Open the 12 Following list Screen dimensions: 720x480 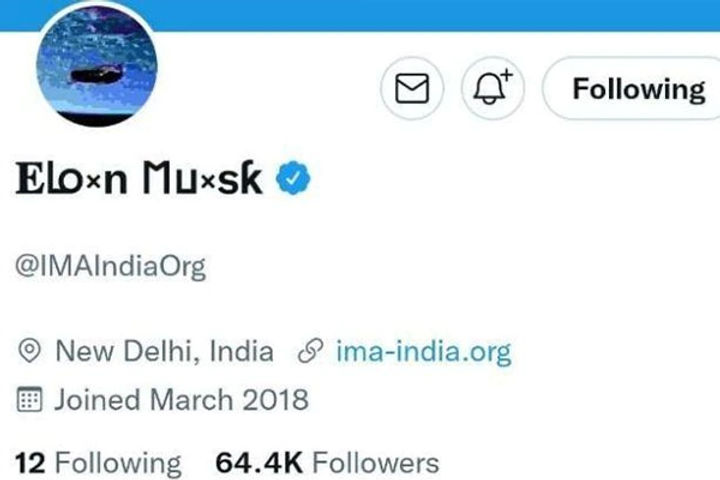coord(98,463)
